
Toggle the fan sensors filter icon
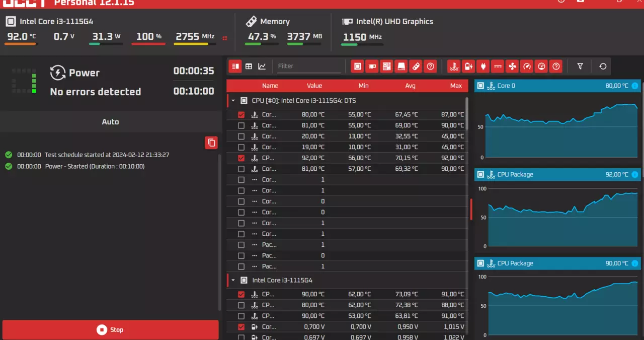click(512, 66)
